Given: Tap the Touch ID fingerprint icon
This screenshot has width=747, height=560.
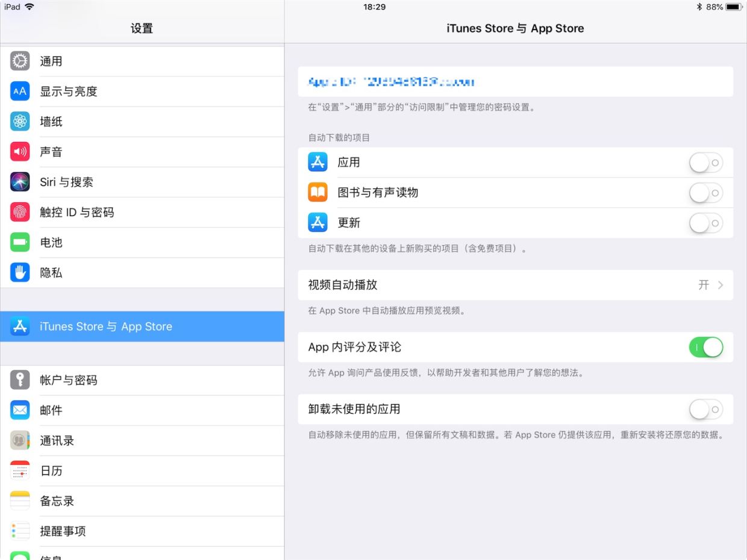Looking at the screenshot, I should click(20, 212).
